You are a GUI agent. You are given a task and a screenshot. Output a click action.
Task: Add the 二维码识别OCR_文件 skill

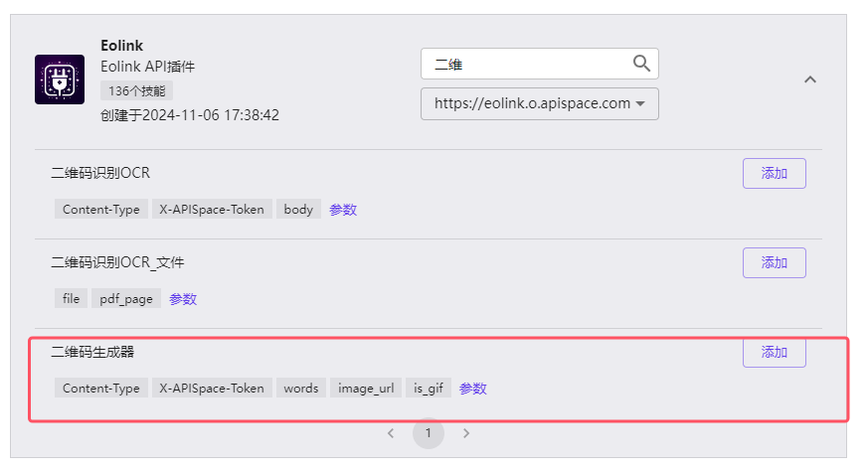774,262
